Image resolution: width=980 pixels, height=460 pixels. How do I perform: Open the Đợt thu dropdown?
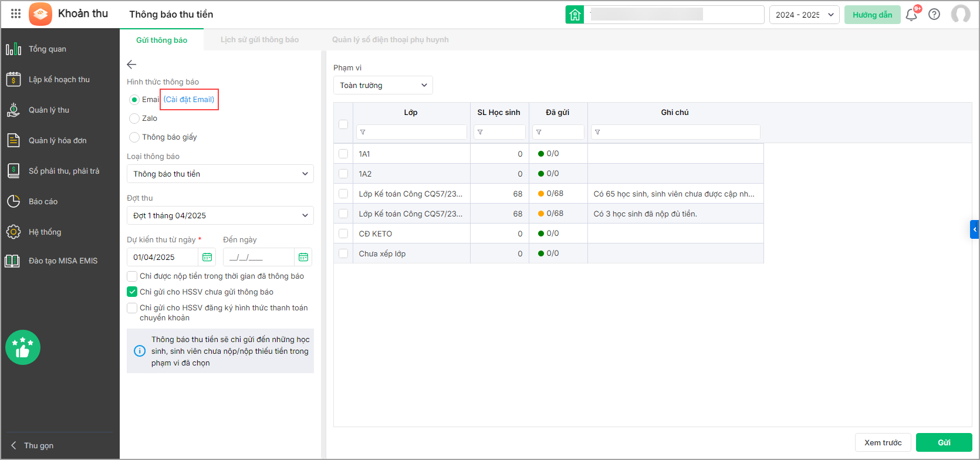[220, 215]
